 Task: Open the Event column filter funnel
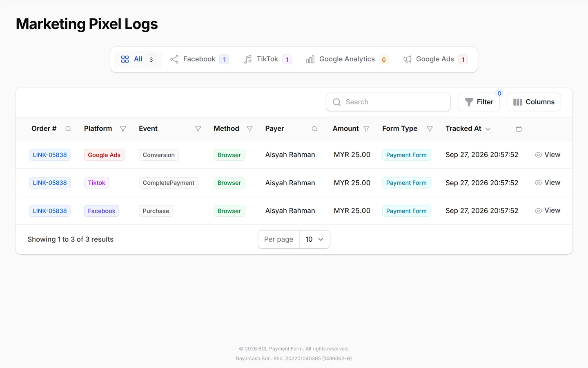pos(198,129)
